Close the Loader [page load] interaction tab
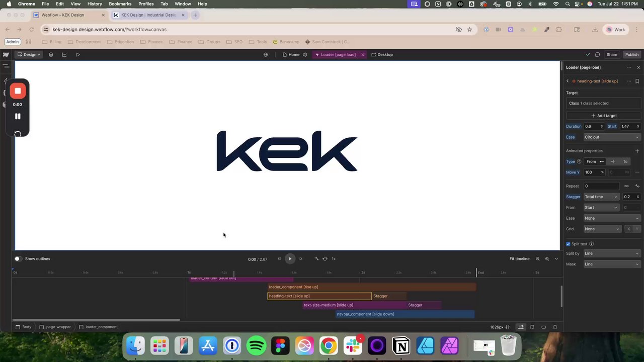This screenshot has width=644, height=362. click(363, 54)
